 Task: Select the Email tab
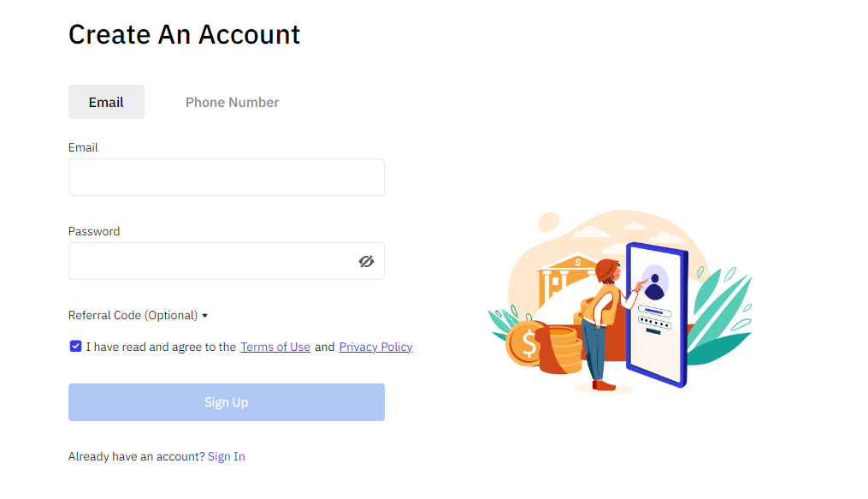106,102
